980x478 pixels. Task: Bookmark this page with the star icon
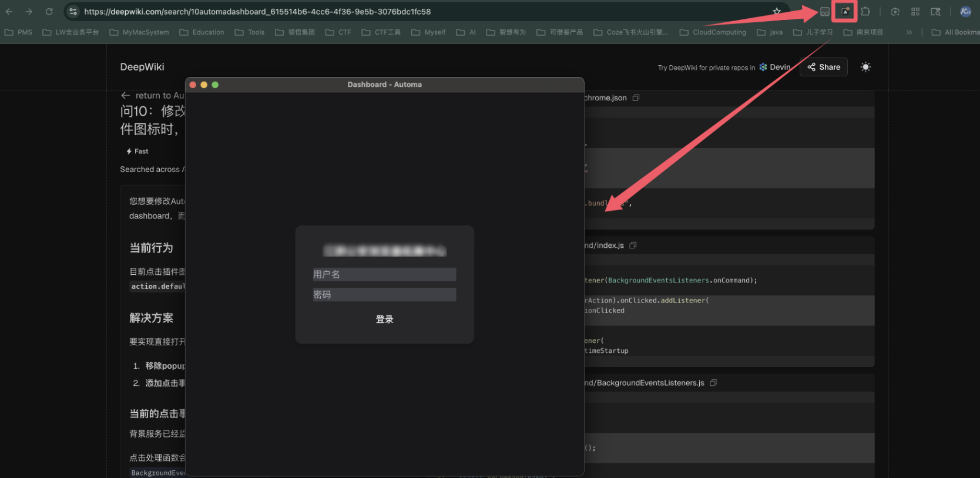(777, 12)
